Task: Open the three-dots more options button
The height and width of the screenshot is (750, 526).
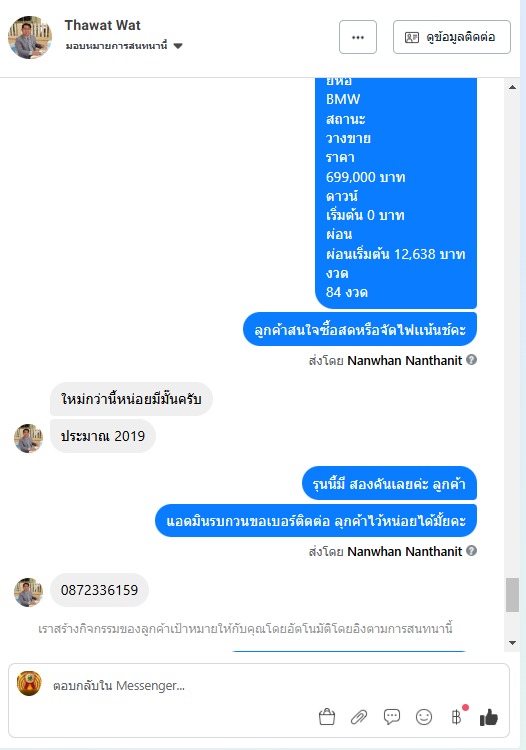Action: coord(358,37)
